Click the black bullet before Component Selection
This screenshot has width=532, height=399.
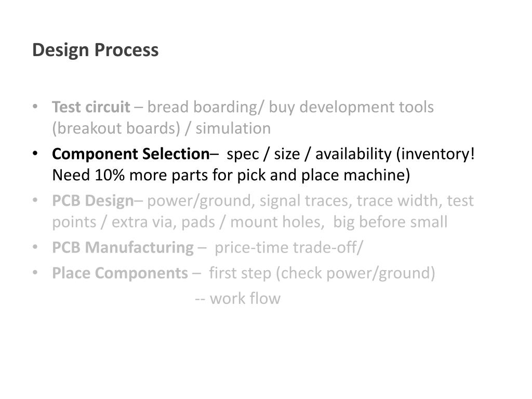pyautogui.click(x=35, y=154)
